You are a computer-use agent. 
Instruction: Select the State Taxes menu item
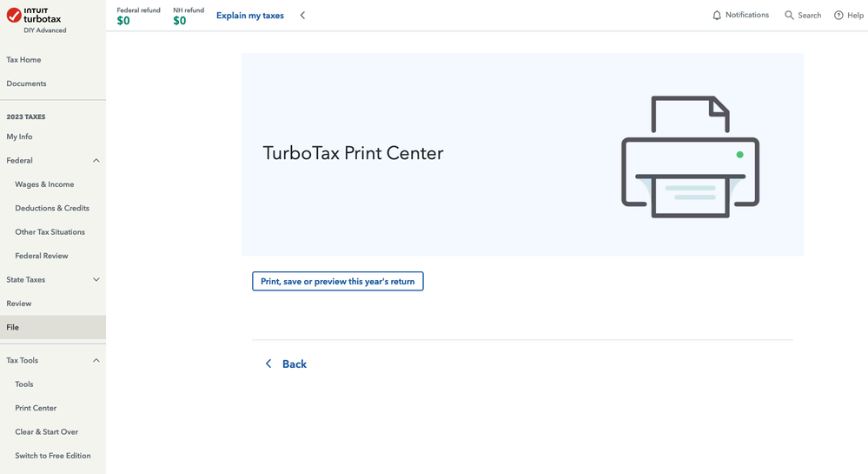coord(26,280)
